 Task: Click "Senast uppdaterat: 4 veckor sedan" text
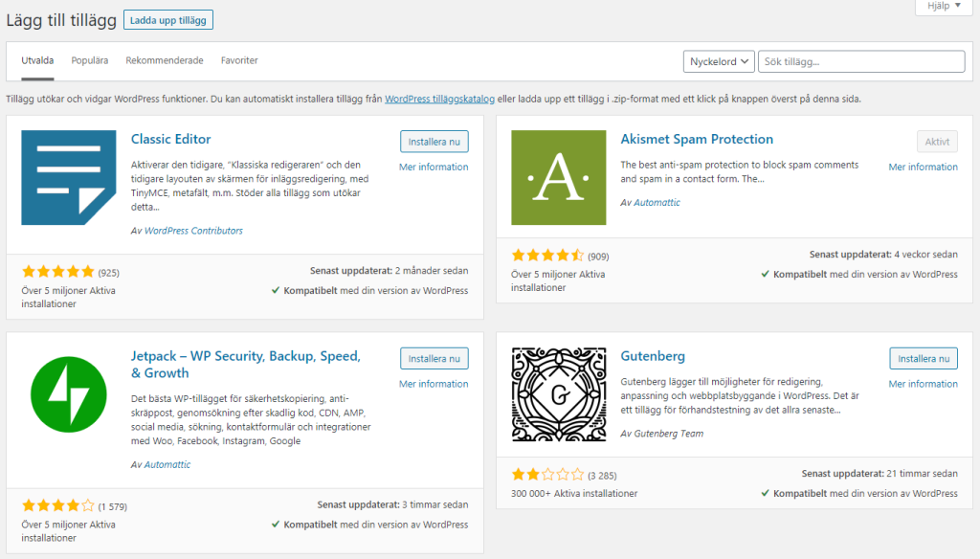pyautogui.click(x=883, y=255)
